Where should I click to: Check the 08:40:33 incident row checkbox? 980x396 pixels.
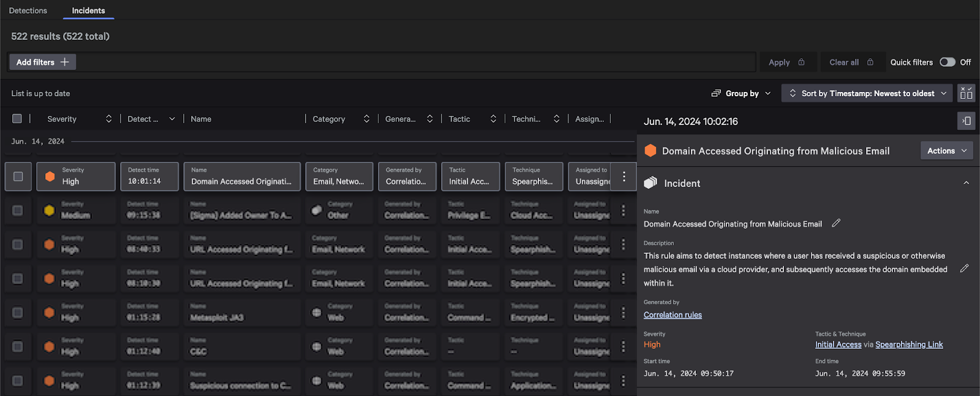pos(18,245)
